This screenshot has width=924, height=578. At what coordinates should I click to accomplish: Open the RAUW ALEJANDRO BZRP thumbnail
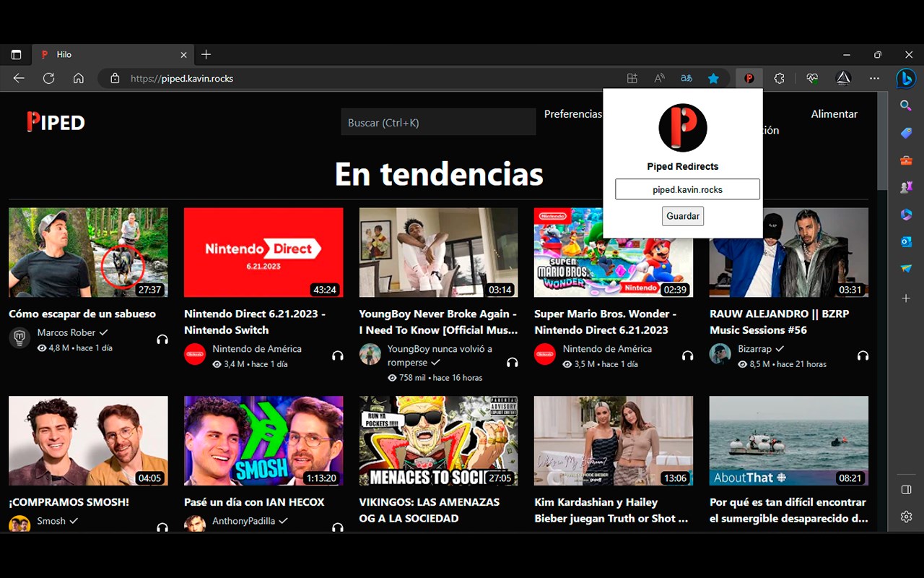(789, 253)
